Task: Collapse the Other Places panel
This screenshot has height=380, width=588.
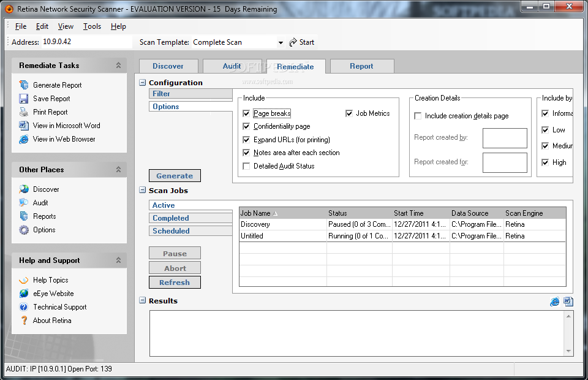Action: pyautogui.click(x=118, y=170)
